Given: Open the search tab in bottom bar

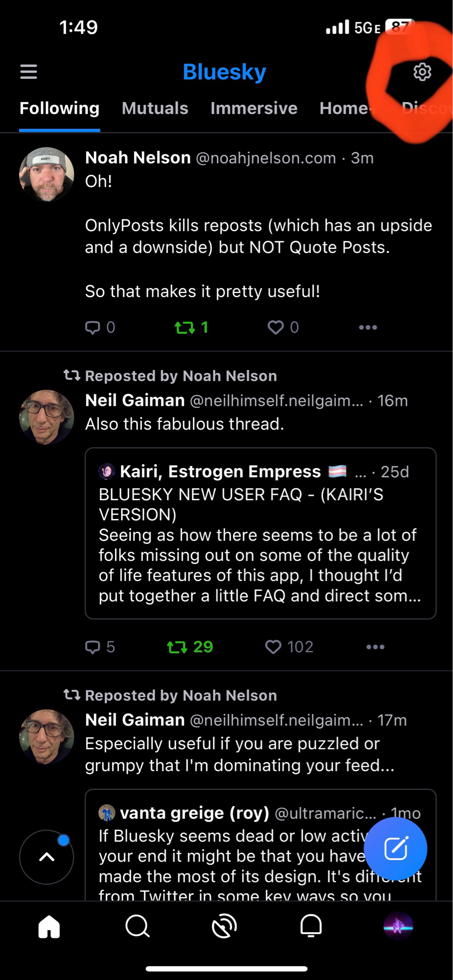Looking at the screenshot, I should point(137,926).
